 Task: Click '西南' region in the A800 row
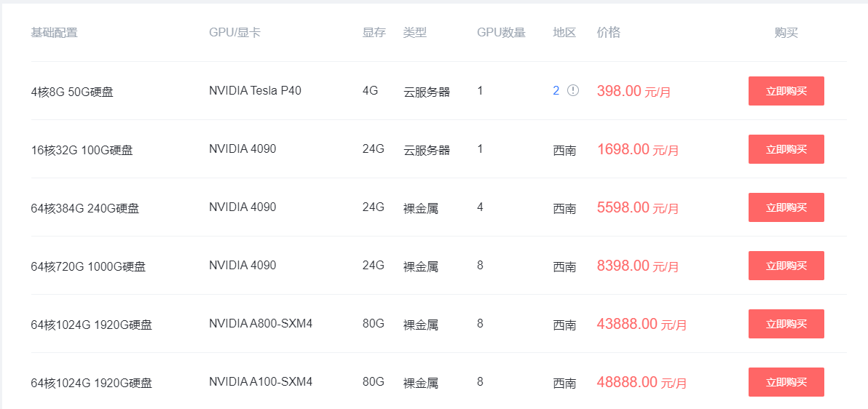564,325
